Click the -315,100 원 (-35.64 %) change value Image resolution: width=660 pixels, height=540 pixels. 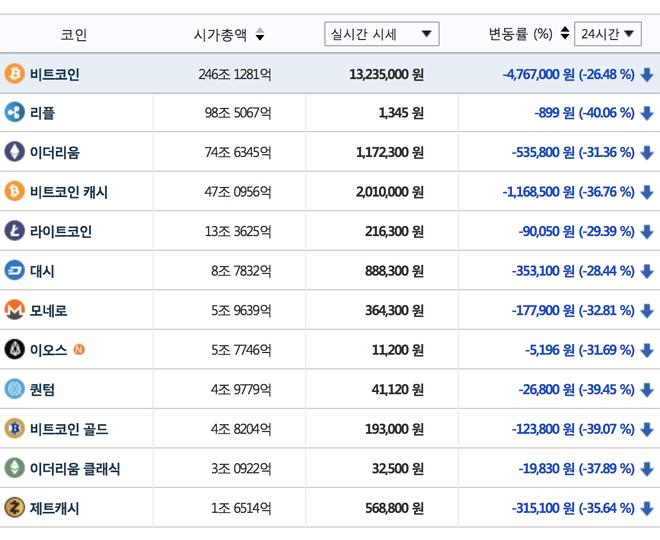click(x=573, y=508)
